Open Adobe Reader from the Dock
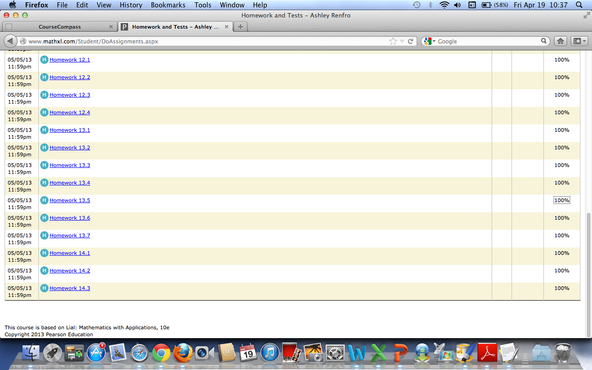Viewport: 592px width, 370px height. (x=487, y=353)
